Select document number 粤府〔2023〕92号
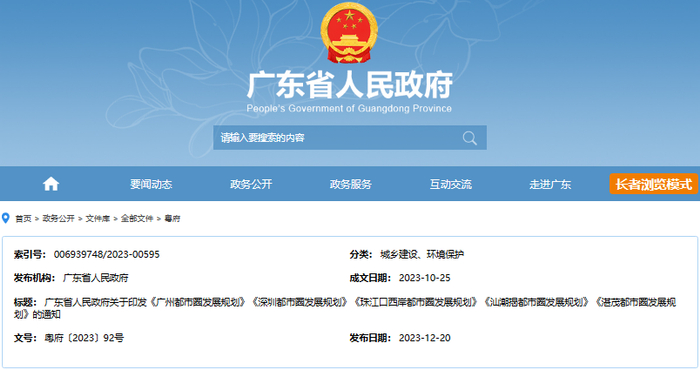Image resolution: width=700 pixels, height=370 pixels. [x=84, y=338]
